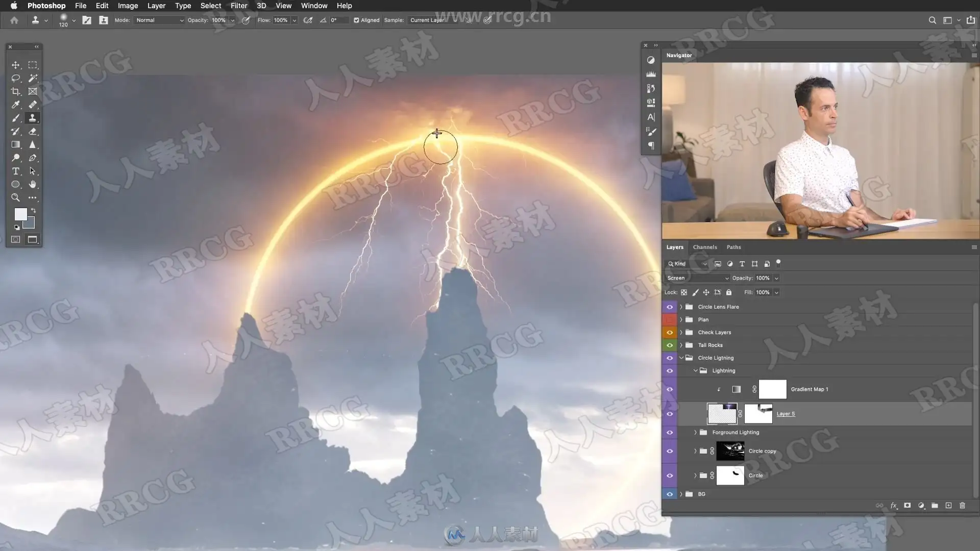This screenshot has width=980, height=551.
Task: Select the Hand tool
Action: 33,185
